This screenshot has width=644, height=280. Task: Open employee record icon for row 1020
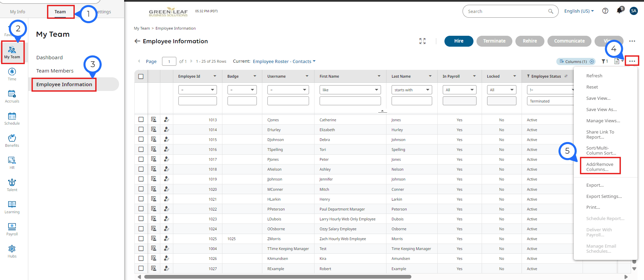coord(154,189)
